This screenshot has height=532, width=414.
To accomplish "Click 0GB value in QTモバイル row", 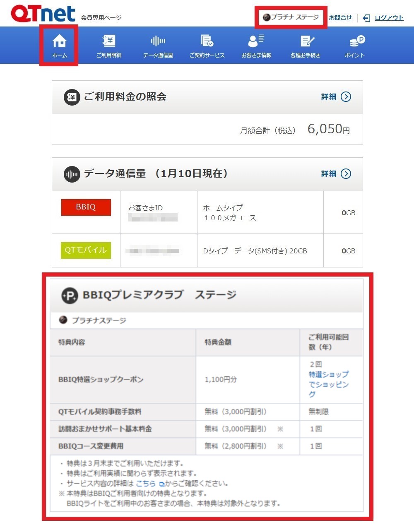I will tap(348, 251).
